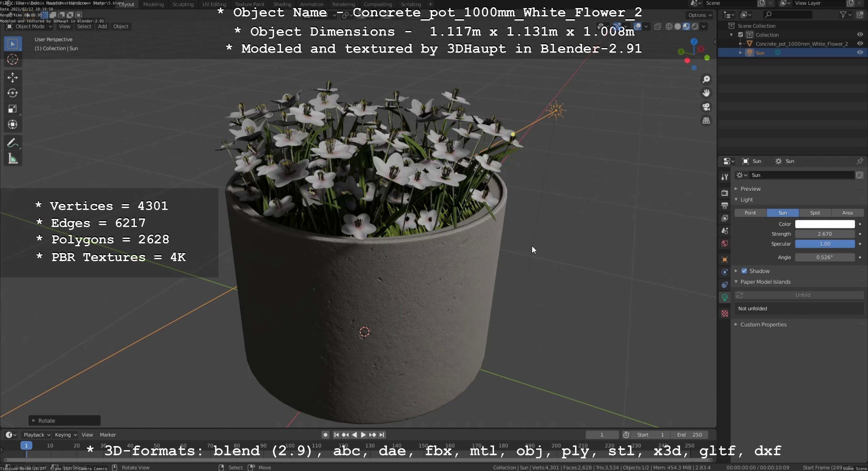
Task: Open the outliner filter dropdown
Action: click(846, 15)
